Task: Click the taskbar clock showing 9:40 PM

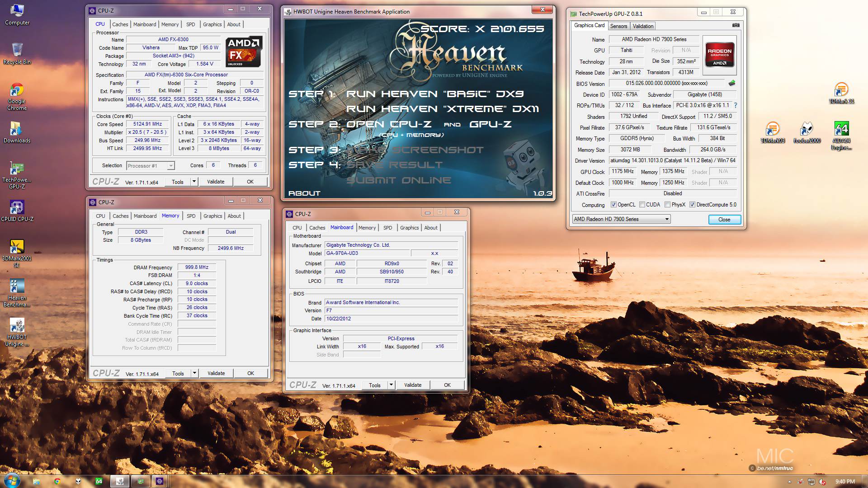Action: pyautogui.click(x=845, y=482)
